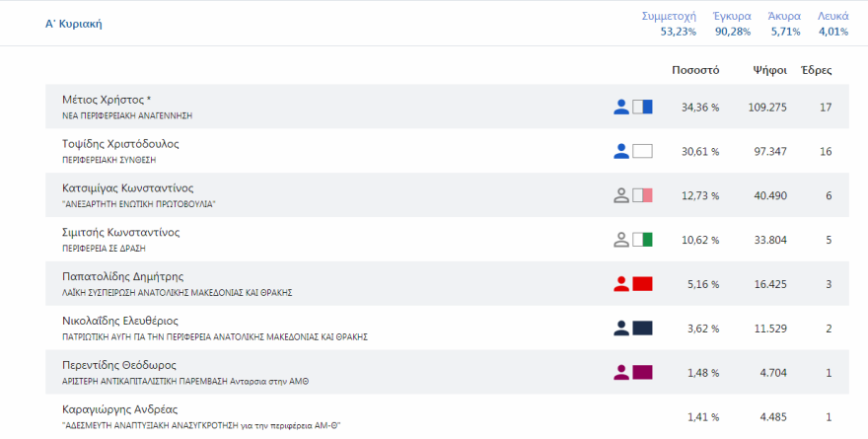Click the red person icon for Παπατολίδης Δημήτρης

621,284
